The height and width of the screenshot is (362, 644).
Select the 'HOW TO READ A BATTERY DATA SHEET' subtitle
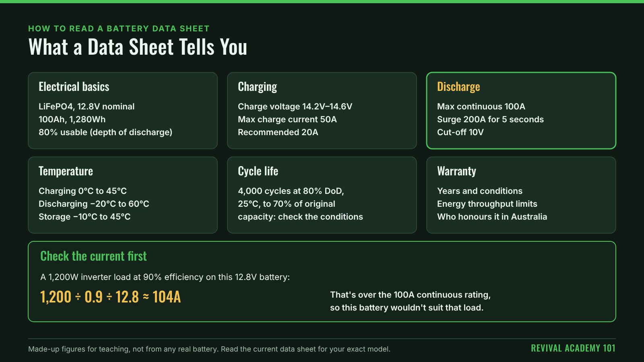click(119, 29)
